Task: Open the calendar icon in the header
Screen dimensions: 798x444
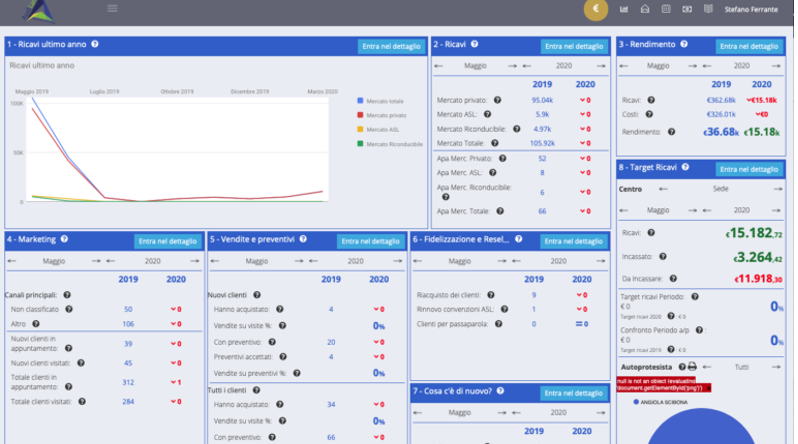Action: (x=666, y=9)
